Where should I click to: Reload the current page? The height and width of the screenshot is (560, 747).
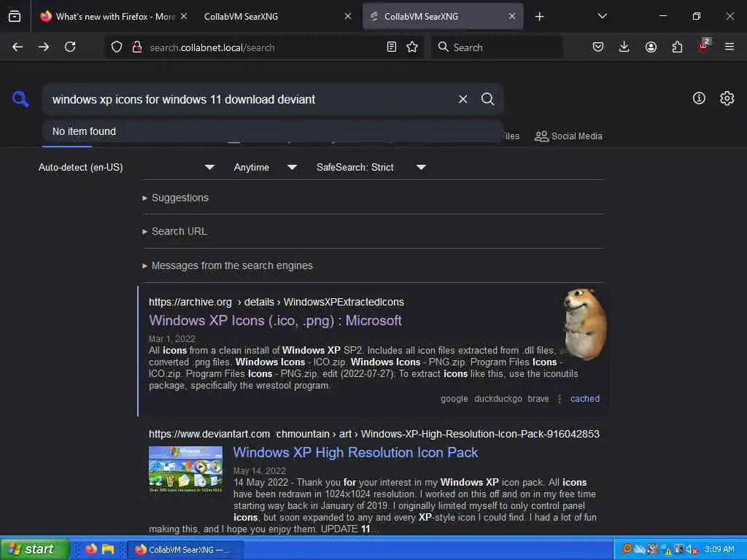point(70,47)
